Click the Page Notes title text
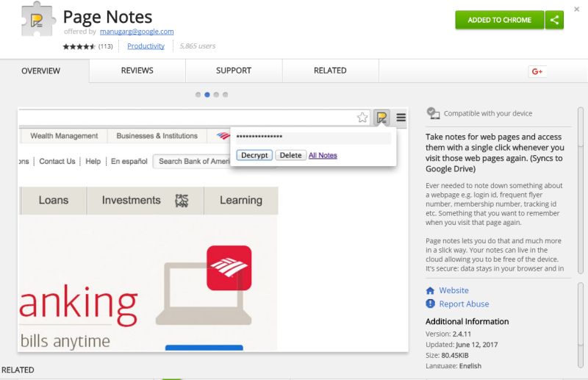The height and width of the screenshot is (380, 588). [107, 17]
